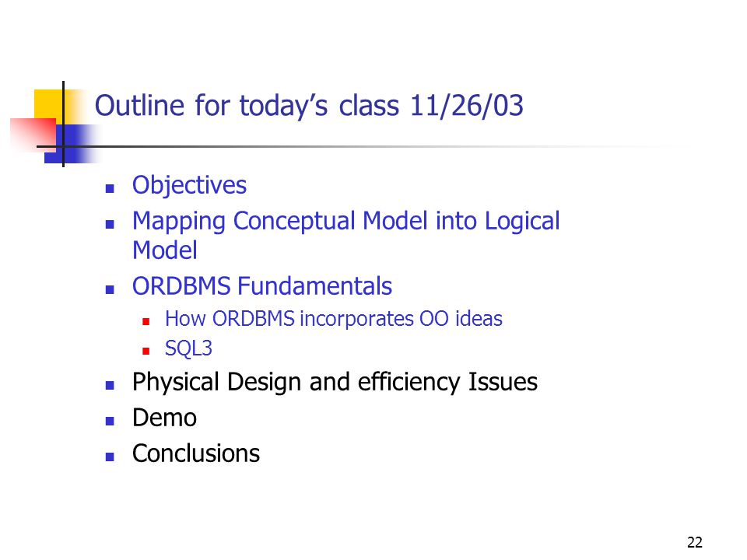Click the blue bullet beside ORDBMS Fundamentals

[x=110, y=289]
